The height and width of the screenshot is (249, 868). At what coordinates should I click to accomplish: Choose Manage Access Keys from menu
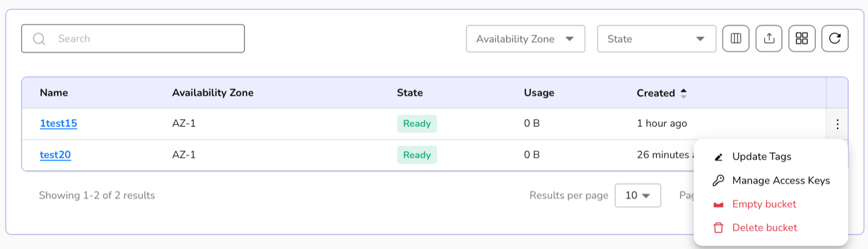781,181
